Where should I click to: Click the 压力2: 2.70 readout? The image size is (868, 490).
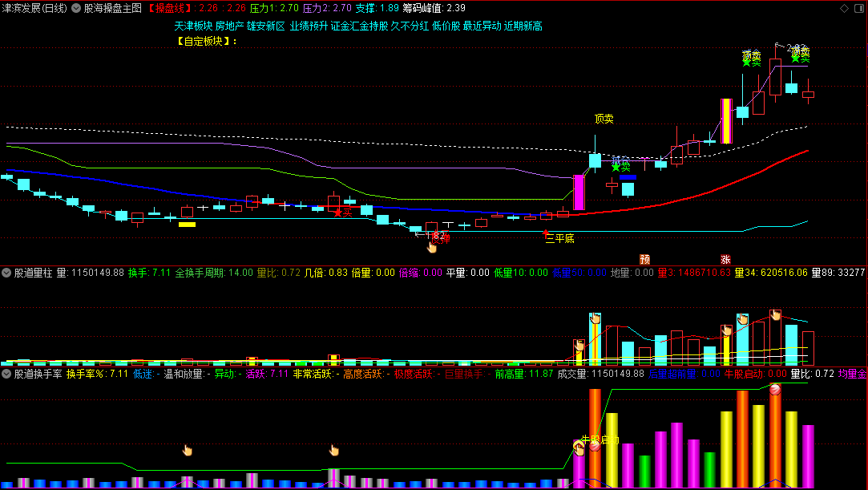point(327,8)
